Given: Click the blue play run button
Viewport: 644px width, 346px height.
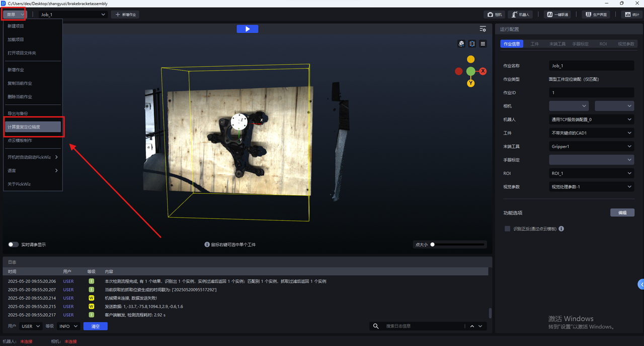Looking at the screenshot, I should [x=247, y=29].
